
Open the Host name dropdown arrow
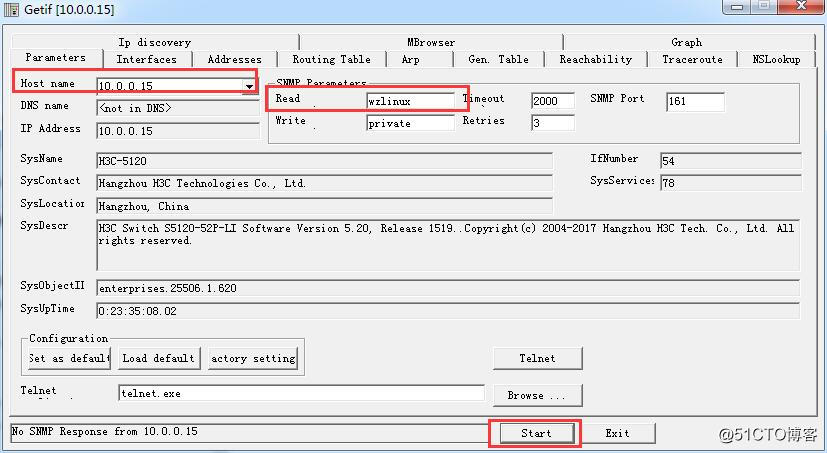249,86
